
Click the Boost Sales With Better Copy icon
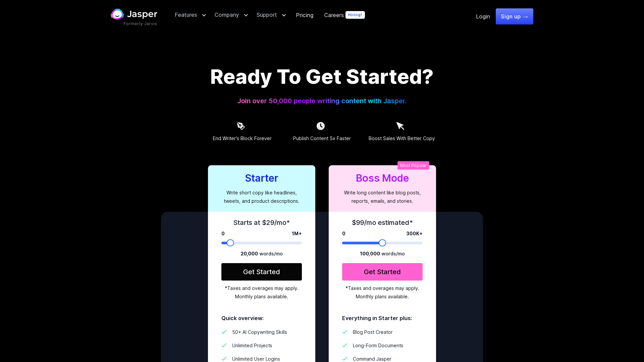pos(400,126)
